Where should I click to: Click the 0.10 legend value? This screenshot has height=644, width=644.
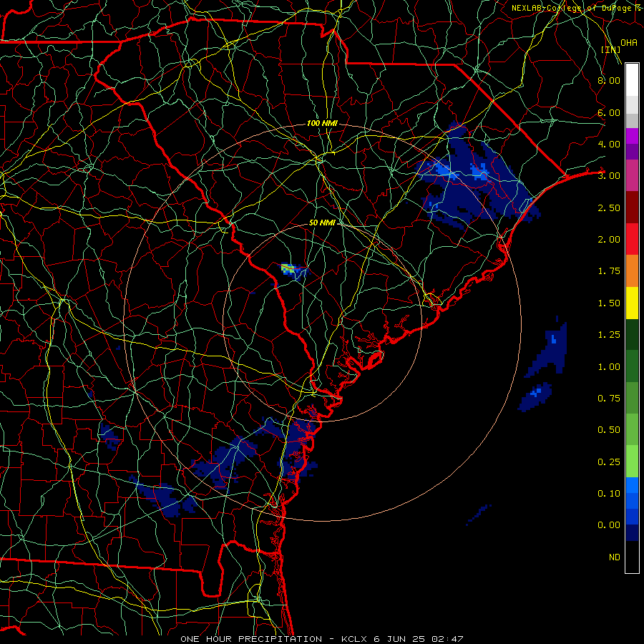point(609,494)
